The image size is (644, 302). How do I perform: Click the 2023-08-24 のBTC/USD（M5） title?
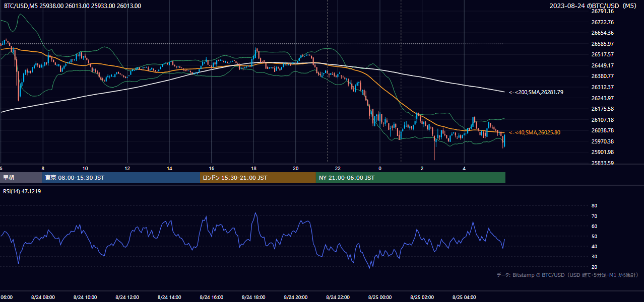[593, 6]
